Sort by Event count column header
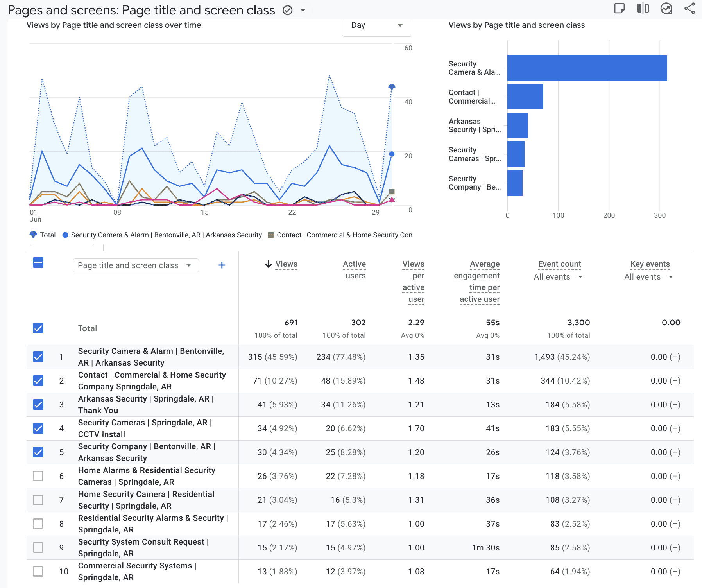The width and height of the screenshot is (702, 588). [560, 264]
